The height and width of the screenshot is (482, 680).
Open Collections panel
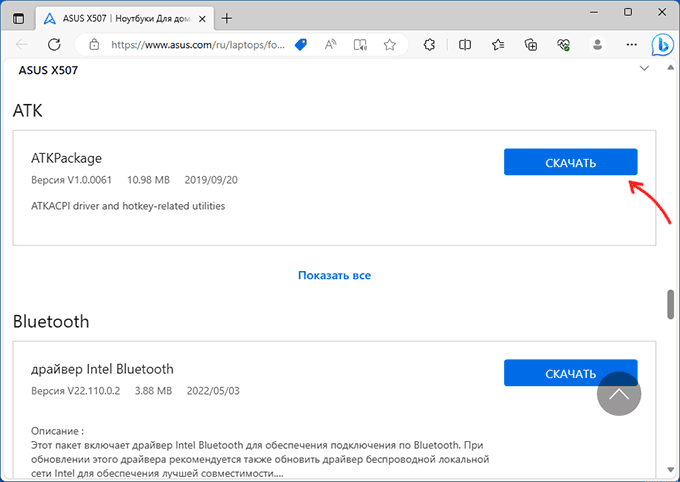point(531,44)
